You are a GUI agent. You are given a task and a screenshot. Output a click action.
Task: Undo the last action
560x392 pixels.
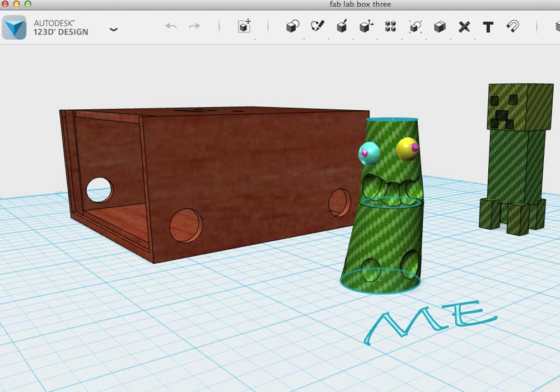[x=171, y=26]
